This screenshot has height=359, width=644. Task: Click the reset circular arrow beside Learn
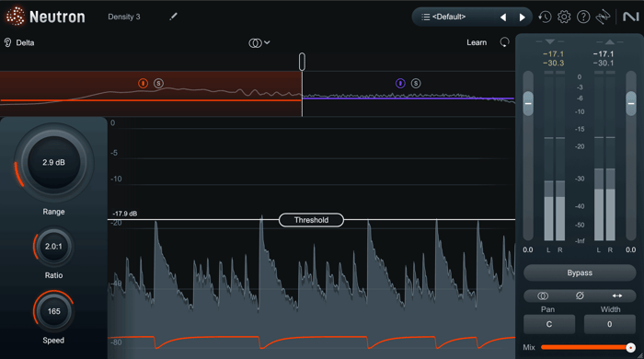click(x=504, y=42)
